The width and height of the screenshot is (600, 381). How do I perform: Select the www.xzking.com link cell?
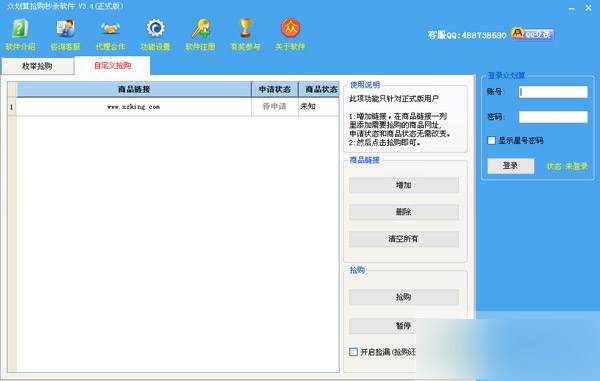pos(134,107)
